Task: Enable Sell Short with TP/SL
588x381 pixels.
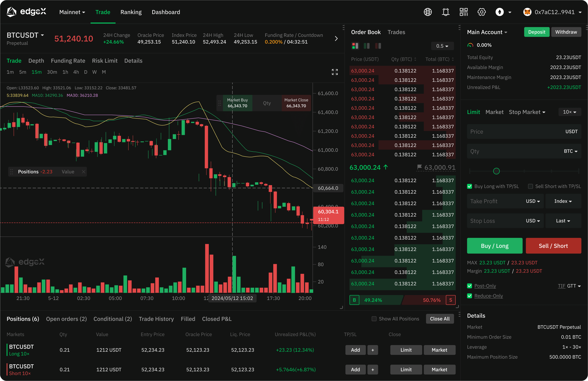Action: coord(530,186)
